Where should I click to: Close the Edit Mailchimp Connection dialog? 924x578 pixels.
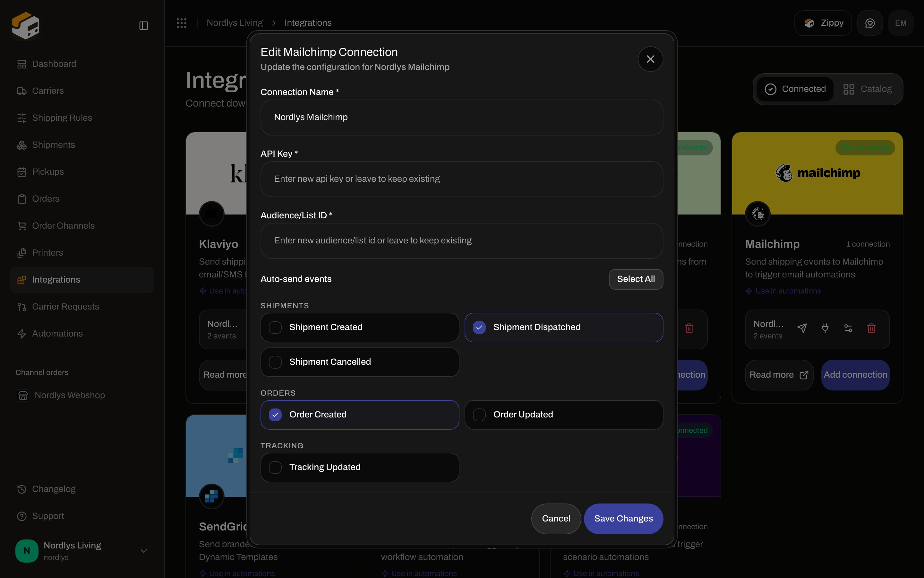point(650,59)
